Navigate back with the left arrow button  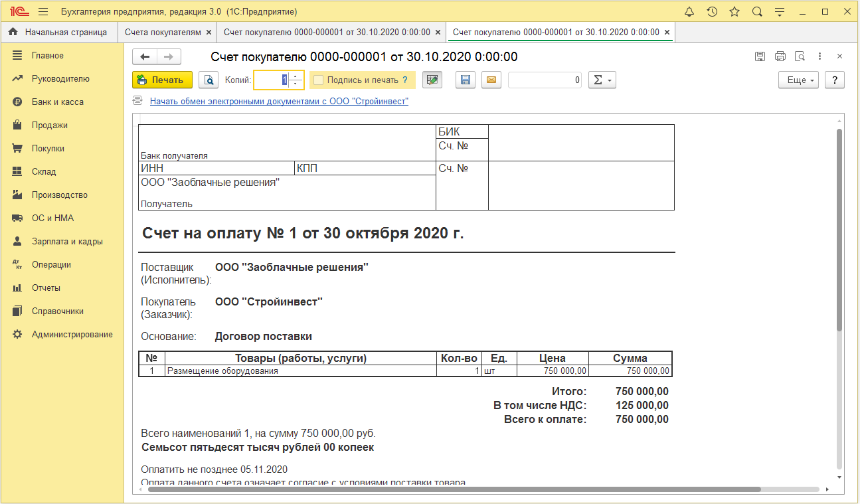click(145, 57)
